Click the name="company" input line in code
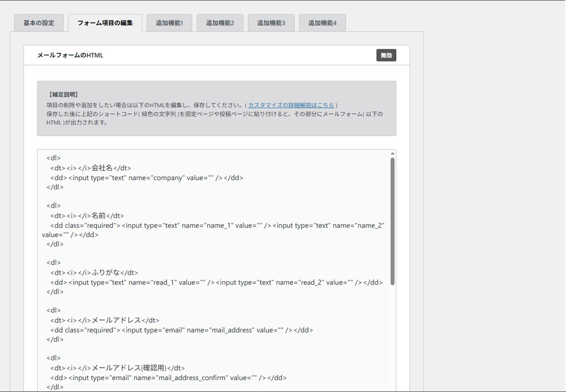 (147, 178)
